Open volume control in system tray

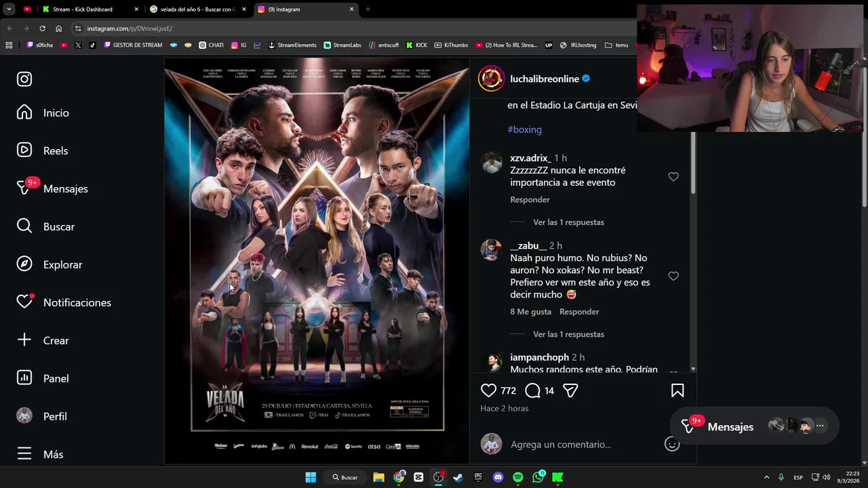(x=826, y=477)
